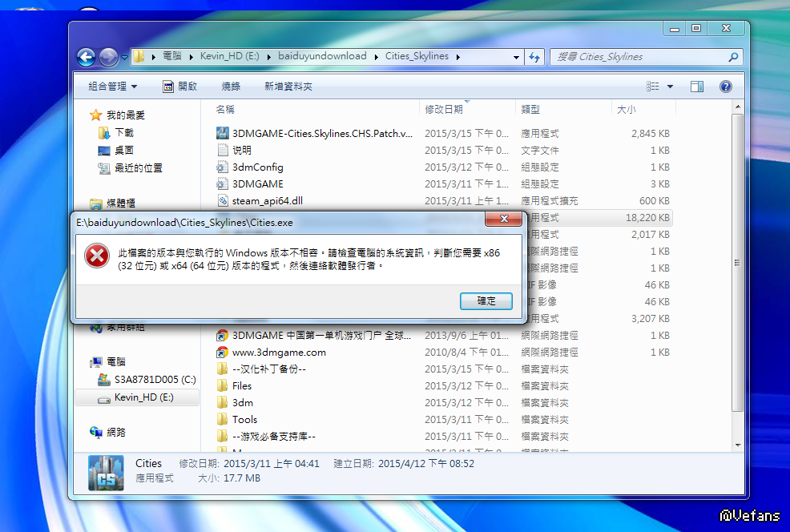The image size is (790, 532).
Task: Select the Tools folder icon
Action: pyautogui.click(x=222, y=419)
